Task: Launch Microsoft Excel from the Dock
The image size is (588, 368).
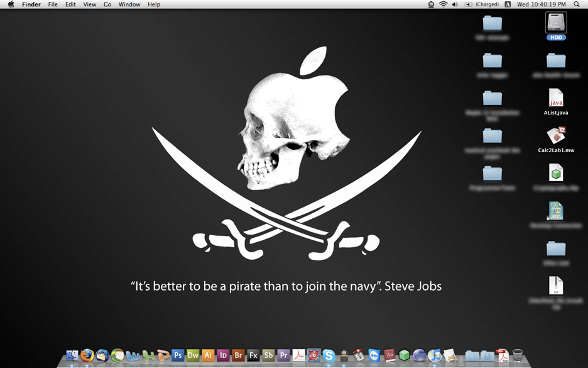Action: (x=148, y=355)
